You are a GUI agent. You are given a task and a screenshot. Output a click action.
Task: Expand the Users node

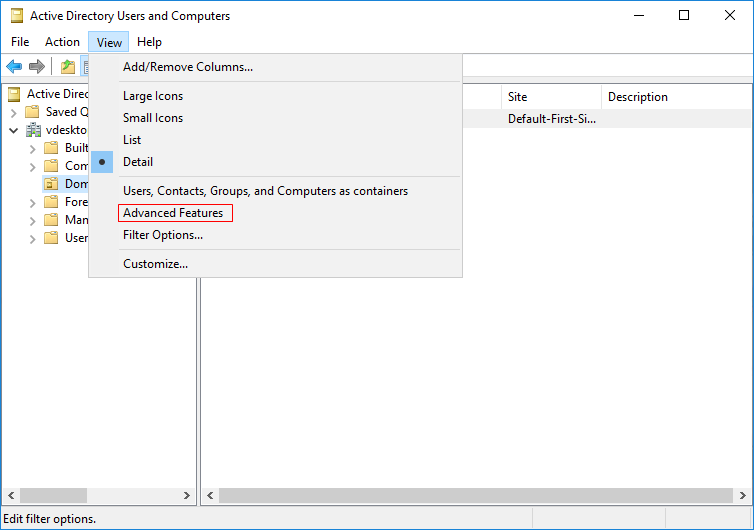32,239
